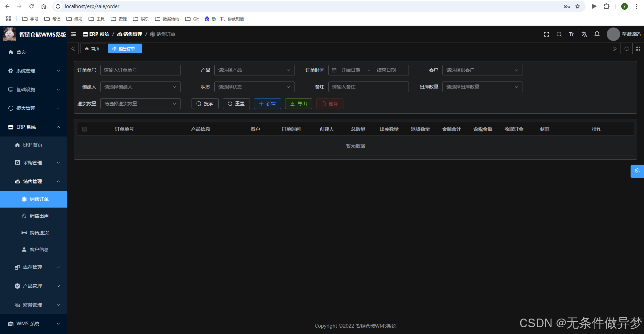Open the Git bookmark folder
Viewport: 644px width, 334px height.
(192, 19)
